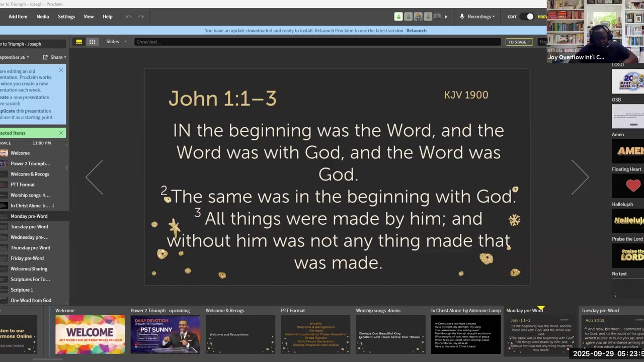Click the WELCOME slide thumbnail in filmstrip
The height and width of the screenshot is (362, 644).
[90, 334]
